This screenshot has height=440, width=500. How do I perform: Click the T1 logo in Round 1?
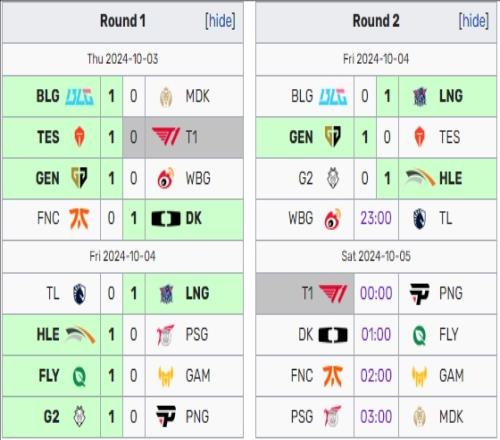coord(166,137)
